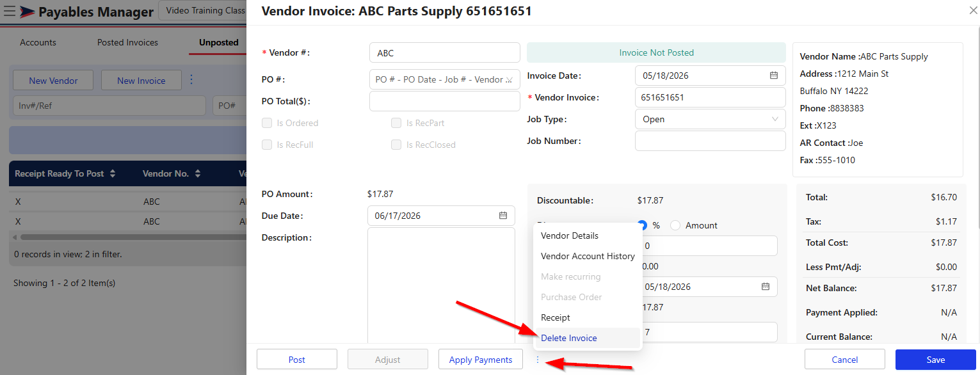Click the Job Number input field
This screenshot has height=375, width=980.
[x=711, y=141]
